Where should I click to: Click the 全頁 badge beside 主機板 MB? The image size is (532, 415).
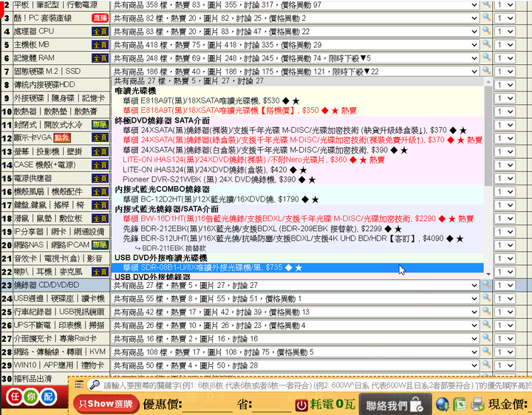point(100,45)
